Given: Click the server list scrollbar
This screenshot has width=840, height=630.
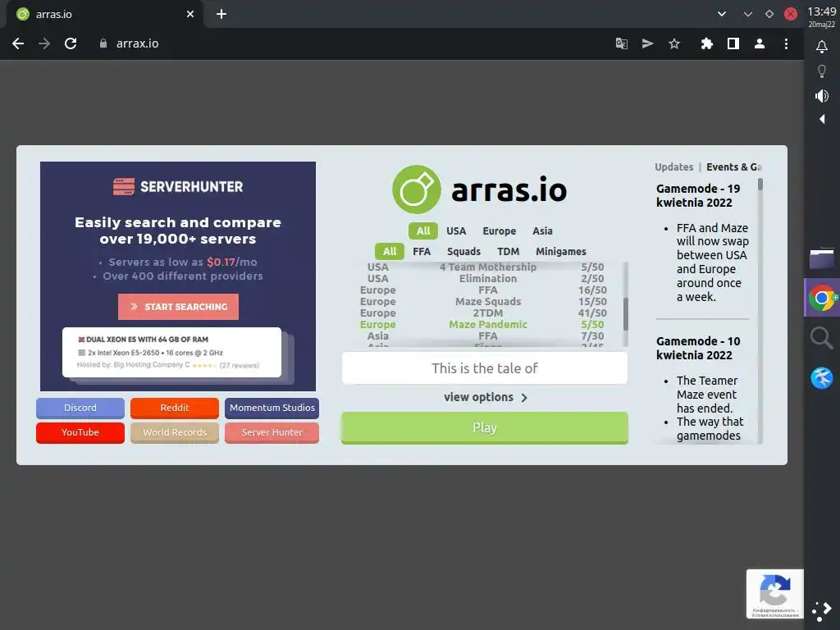Looking at the screenshot, I should click(x=625, y=313).
